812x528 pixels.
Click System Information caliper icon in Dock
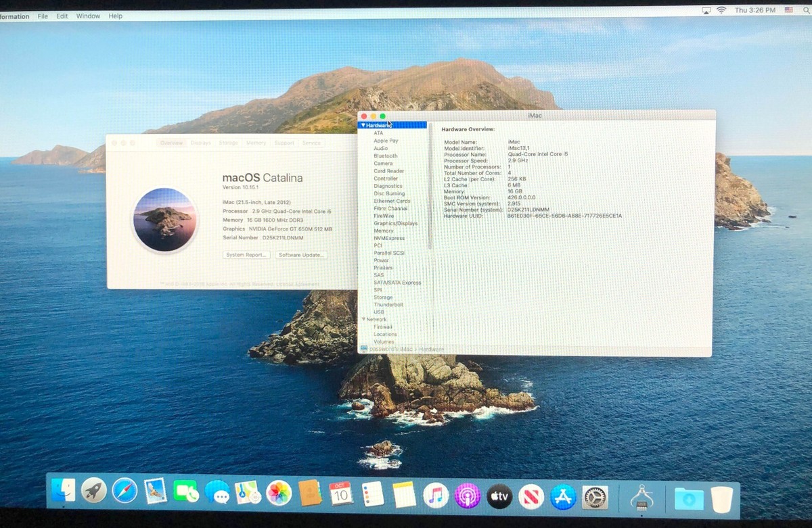click(x=641, y=498)
